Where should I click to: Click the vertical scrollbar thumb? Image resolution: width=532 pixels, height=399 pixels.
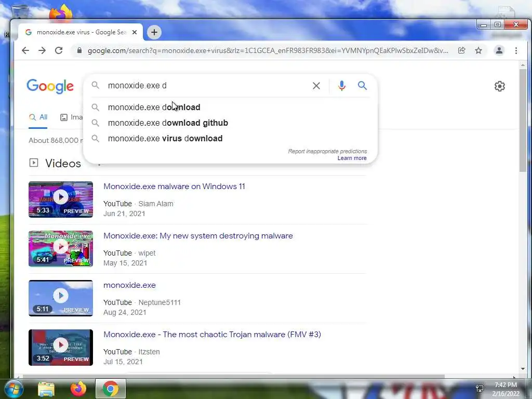pyautogui.click(x=523, y=121)
